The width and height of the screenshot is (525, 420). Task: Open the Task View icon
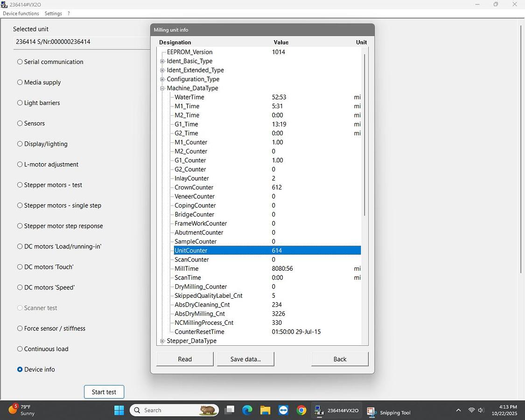229,410
